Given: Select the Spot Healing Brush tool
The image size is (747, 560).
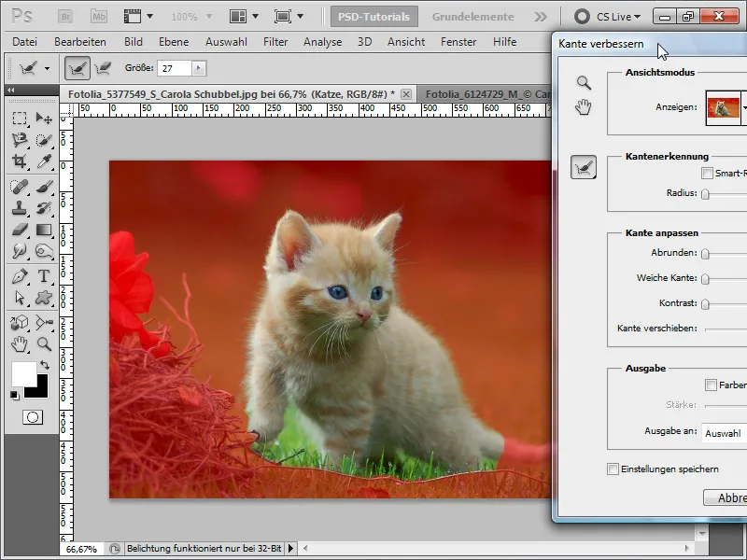Looking at the screenshot, I should click(x=20, y=187).
